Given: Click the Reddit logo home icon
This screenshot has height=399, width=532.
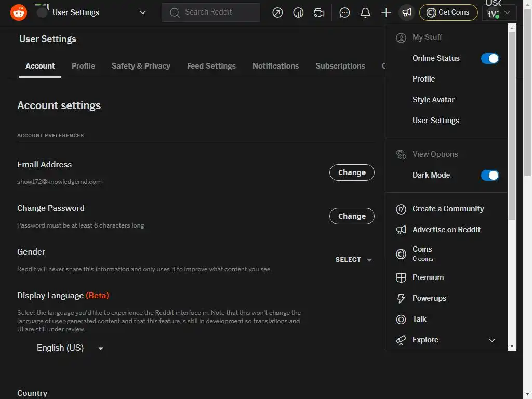Looking at the screenshot, I should 18,12.
